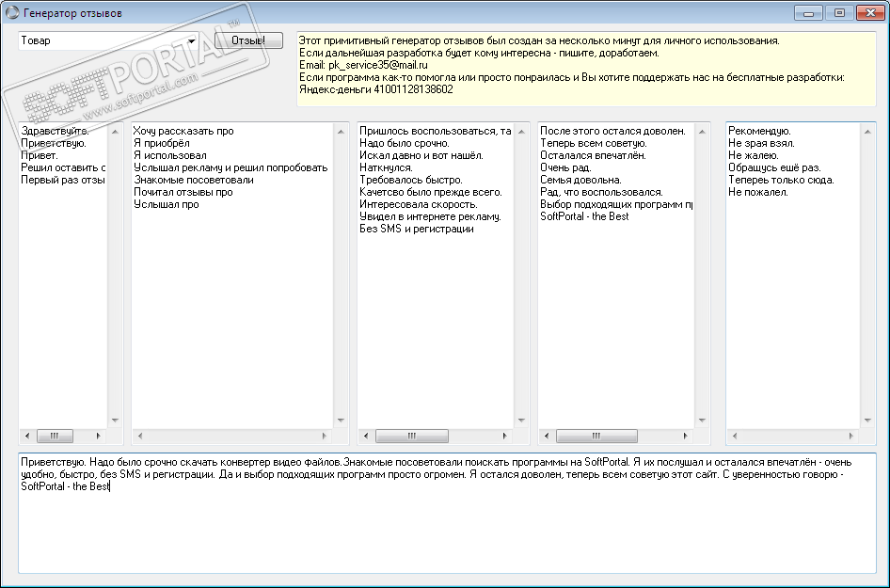Click the Отзыв! button

pyautogui.click(x=248, y=40)
